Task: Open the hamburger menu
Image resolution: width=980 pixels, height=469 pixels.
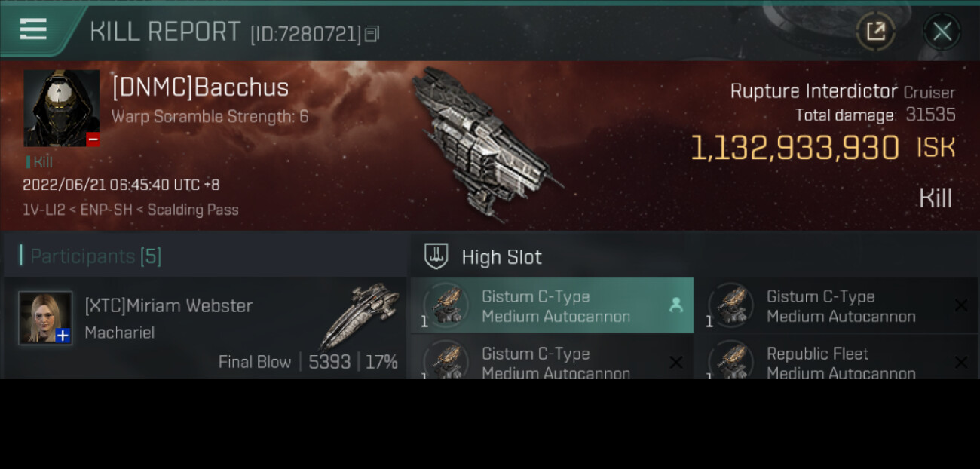Action: click(33, 29)
